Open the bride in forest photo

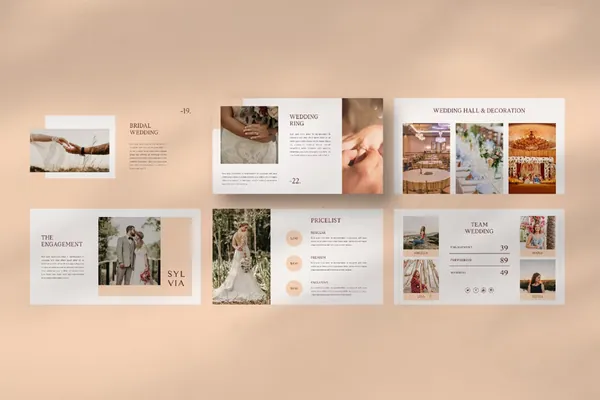241,256
